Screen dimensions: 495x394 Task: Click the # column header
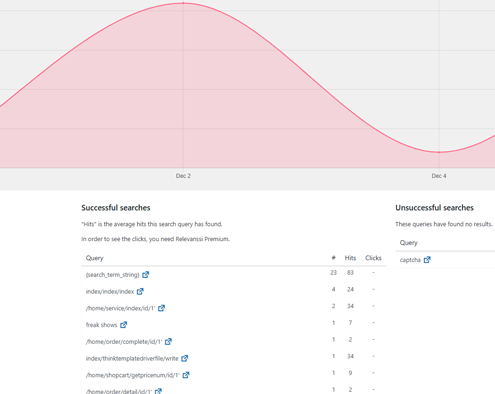(333, 258)
